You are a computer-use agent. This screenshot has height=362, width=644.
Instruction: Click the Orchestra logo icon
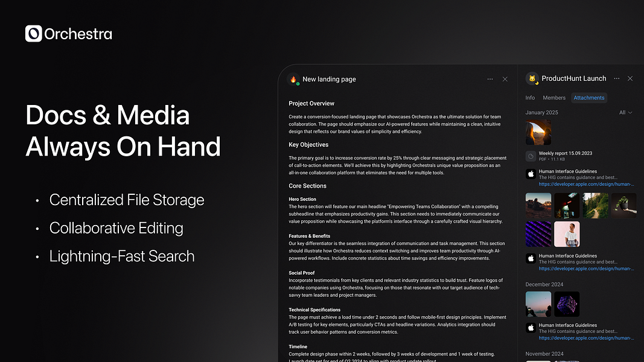click(x=34, y=34)
